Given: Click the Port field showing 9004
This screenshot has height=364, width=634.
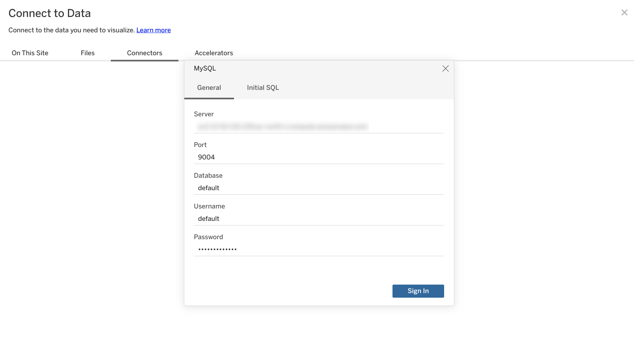Looking at the screenshot, I should 319,157.
